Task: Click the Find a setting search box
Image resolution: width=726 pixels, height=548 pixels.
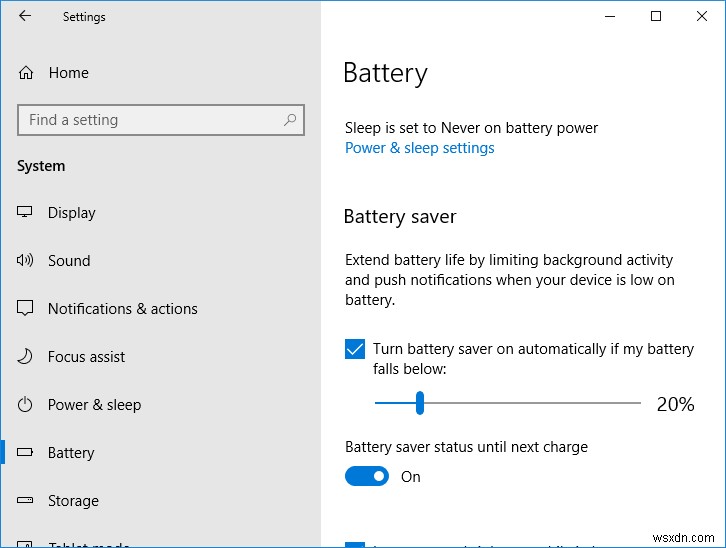Action: coord(150,120)
